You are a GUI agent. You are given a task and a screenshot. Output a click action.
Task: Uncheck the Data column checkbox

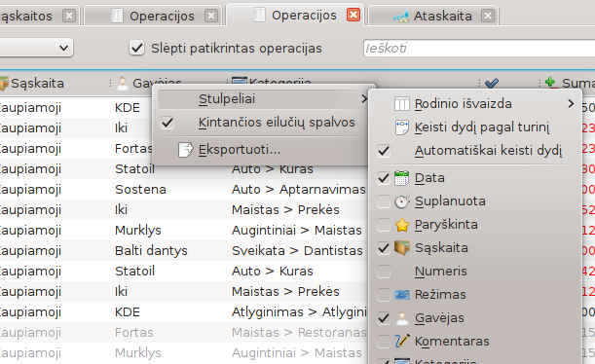tap(384, 178)
